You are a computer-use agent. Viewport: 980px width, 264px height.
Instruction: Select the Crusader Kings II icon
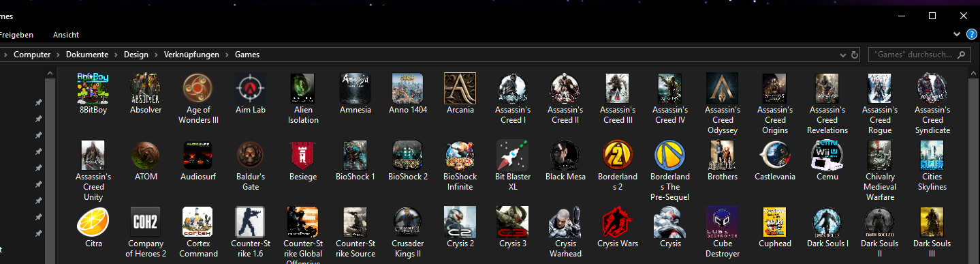coord(408,222)
